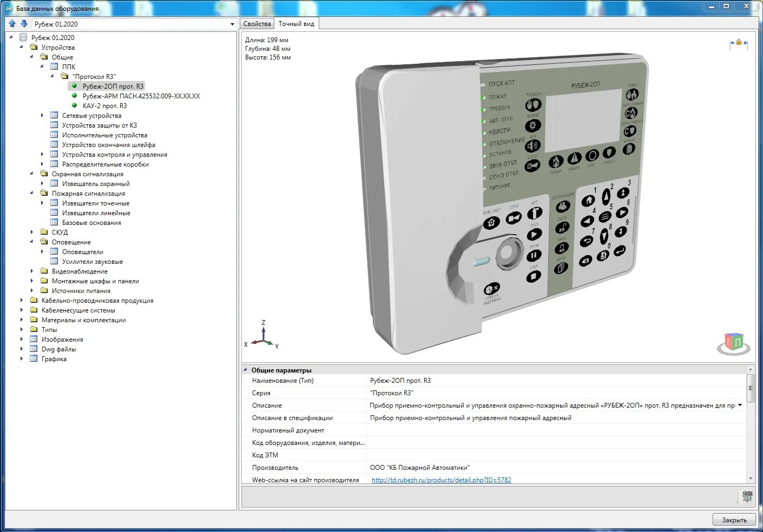763x532 pixels.
Task: Click the folder icon beside Кабеленесущие системы
Action: tap(34, 310)
